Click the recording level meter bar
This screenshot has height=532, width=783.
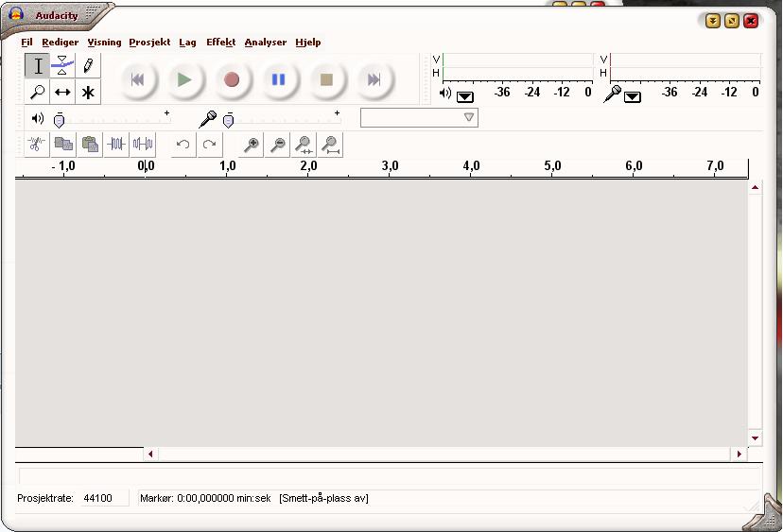click(685, 67)
